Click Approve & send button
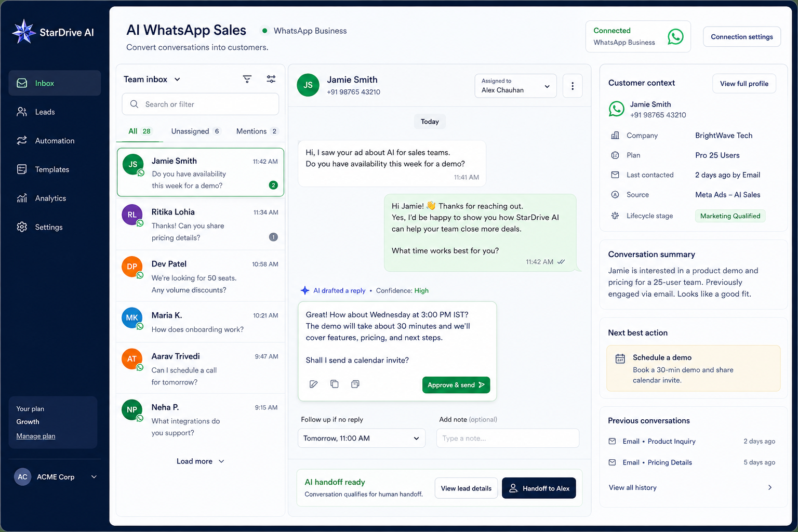 click(456, 385)
